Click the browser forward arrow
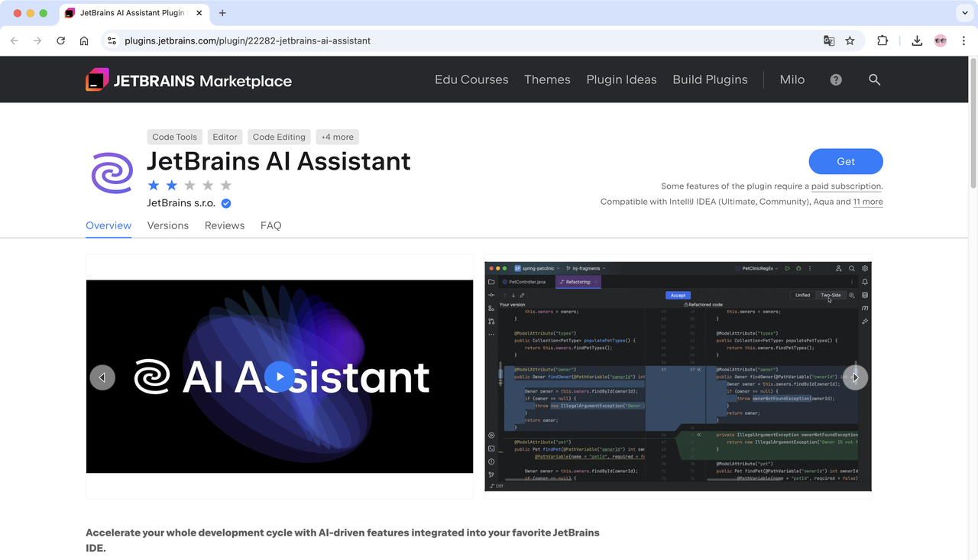Viewport: 978px width, 560px height. [x=37, y=40]
